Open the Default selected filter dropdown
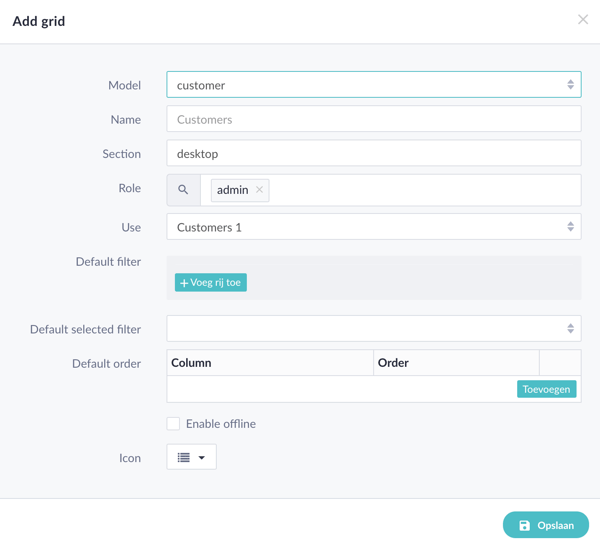The image size is (600, 549). (373, 329)
